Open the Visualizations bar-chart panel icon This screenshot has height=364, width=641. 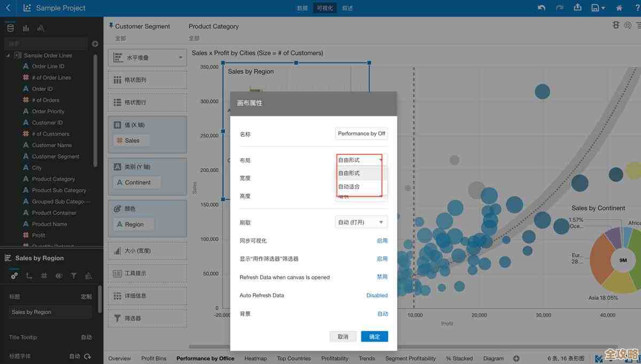pyautogui.click(x=26, y=28)
